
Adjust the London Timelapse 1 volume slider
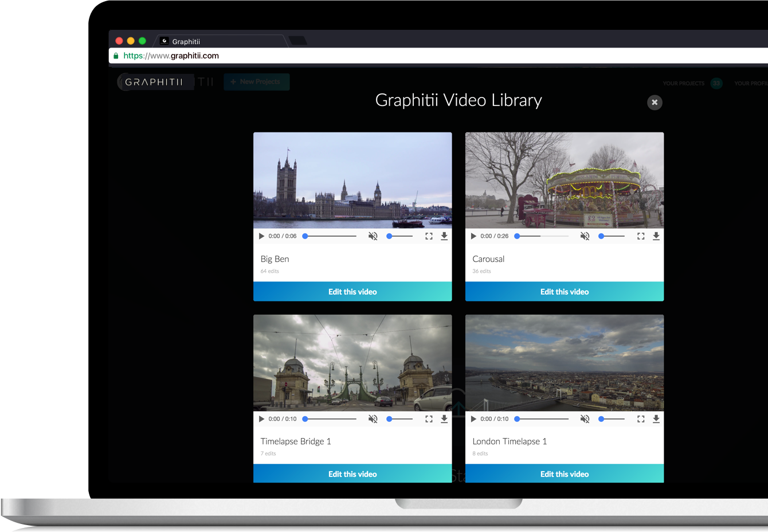(x=612, y=419)
